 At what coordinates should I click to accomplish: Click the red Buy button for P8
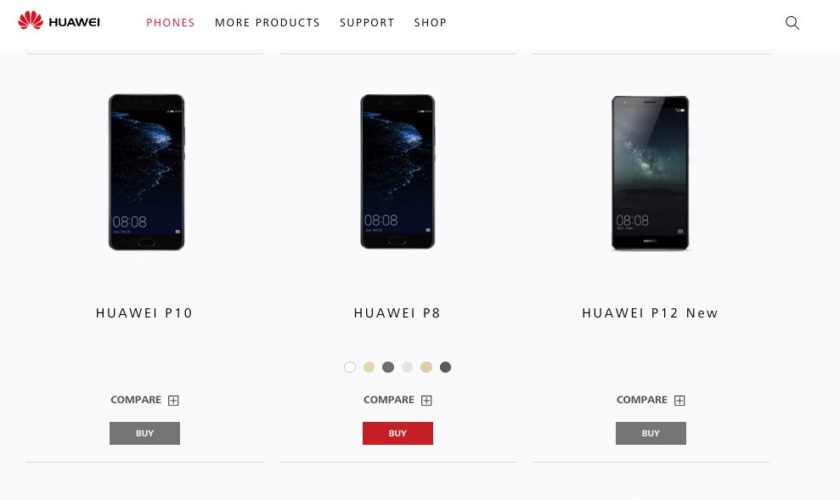click(x=398, y=433)
